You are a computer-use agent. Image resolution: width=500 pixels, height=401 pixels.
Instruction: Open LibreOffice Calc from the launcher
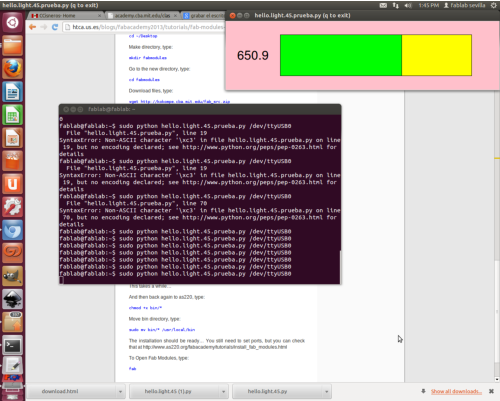(12, 115)
